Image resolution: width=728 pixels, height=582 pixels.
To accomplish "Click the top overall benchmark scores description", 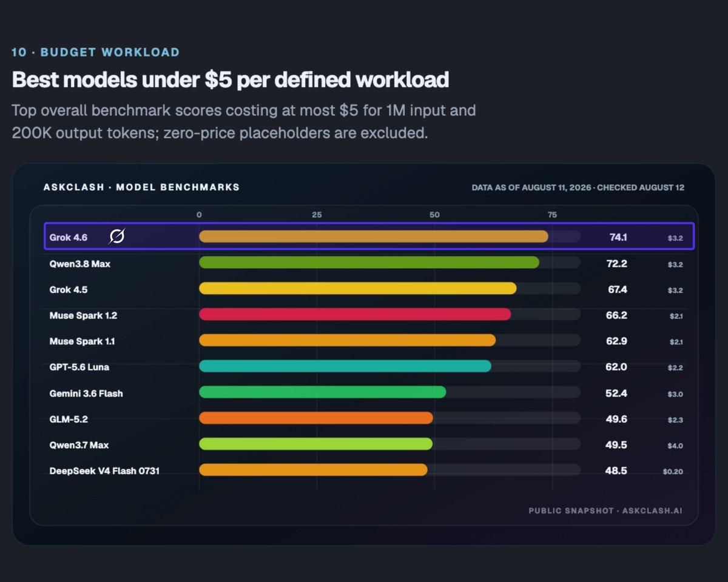I will pos(244,122).
